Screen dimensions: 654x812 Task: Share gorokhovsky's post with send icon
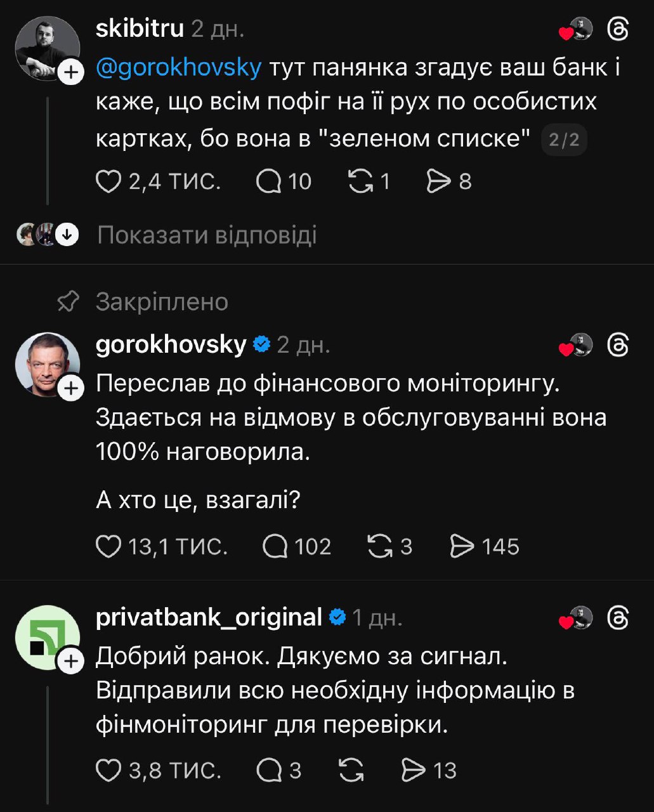[462, 546]
